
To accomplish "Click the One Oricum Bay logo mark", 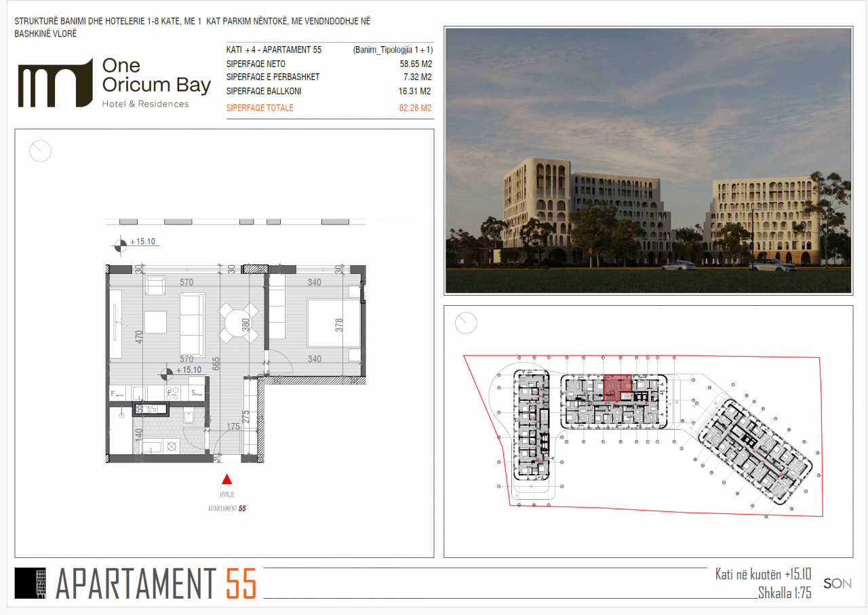I will point(54,83).
